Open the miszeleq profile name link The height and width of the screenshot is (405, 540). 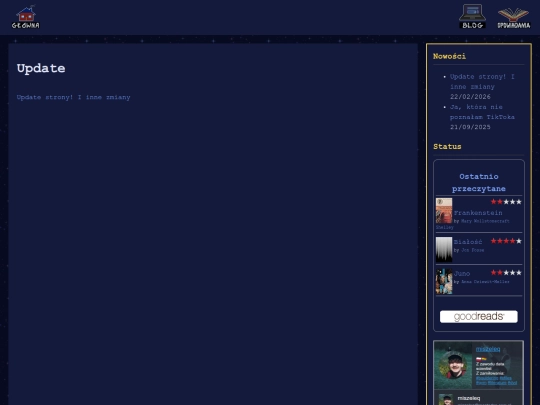click(488, 349)
